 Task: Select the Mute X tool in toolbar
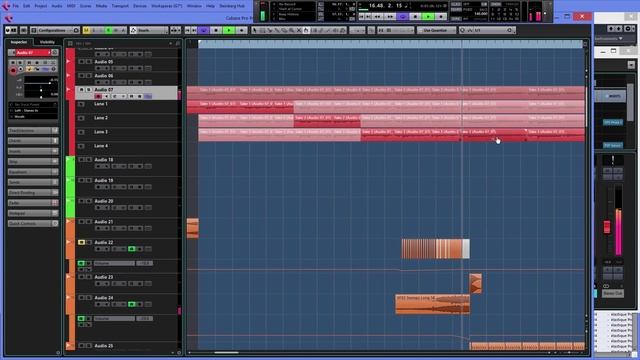[x=299, y=30]
